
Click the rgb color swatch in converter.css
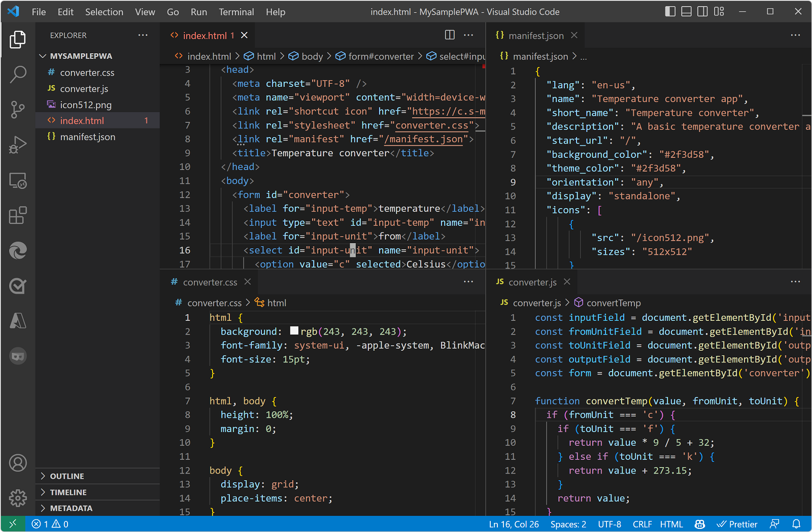click(x=294, y=331)
